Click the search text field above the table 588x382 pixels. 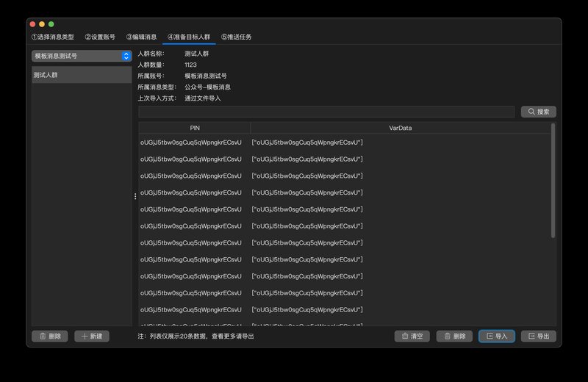(326, 112)
